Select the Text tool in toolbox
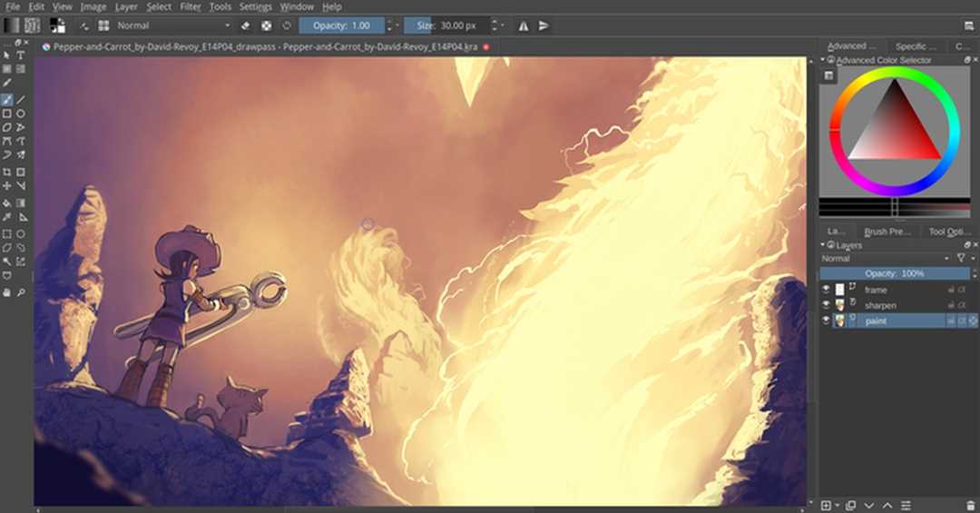 point(21,55)
